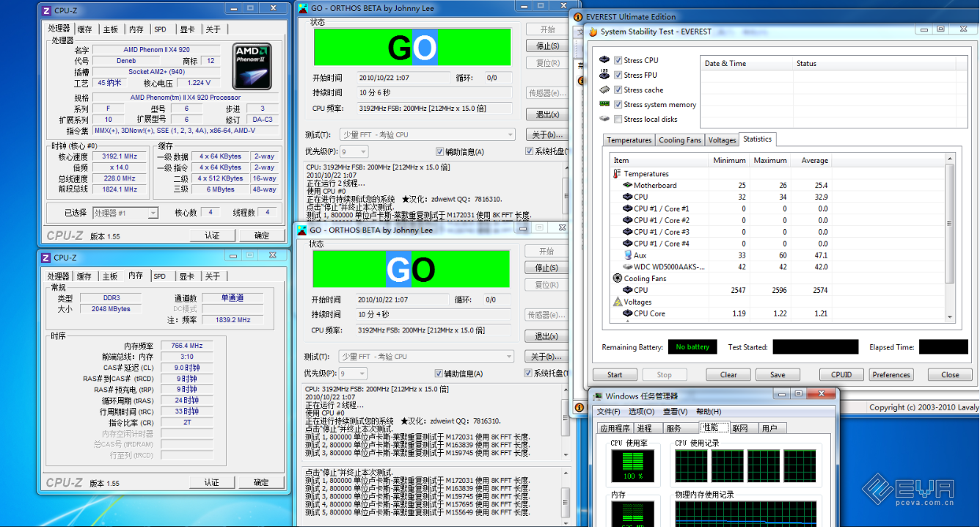The image size is (980, 527).
Task: Click the icon of CPU #1 / Core #3
Action: click(x=627, y=232)
